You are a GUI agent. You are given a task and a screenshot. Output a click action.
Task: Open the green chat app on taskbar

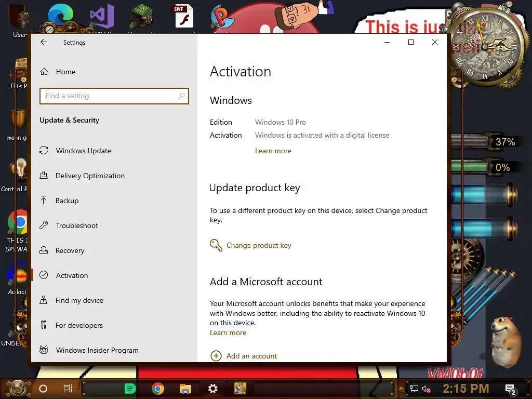pos(130,389)
